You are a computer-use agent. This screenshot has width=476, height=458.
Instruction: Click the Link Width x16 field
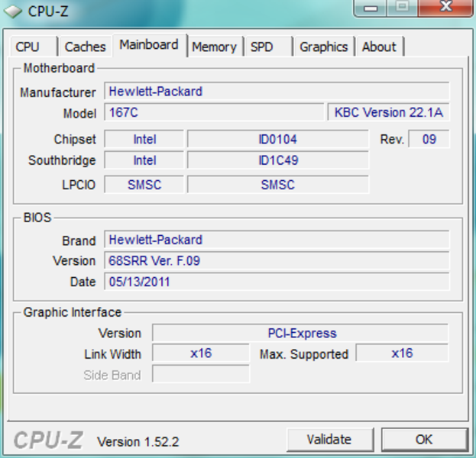click(x=201, y=353)
